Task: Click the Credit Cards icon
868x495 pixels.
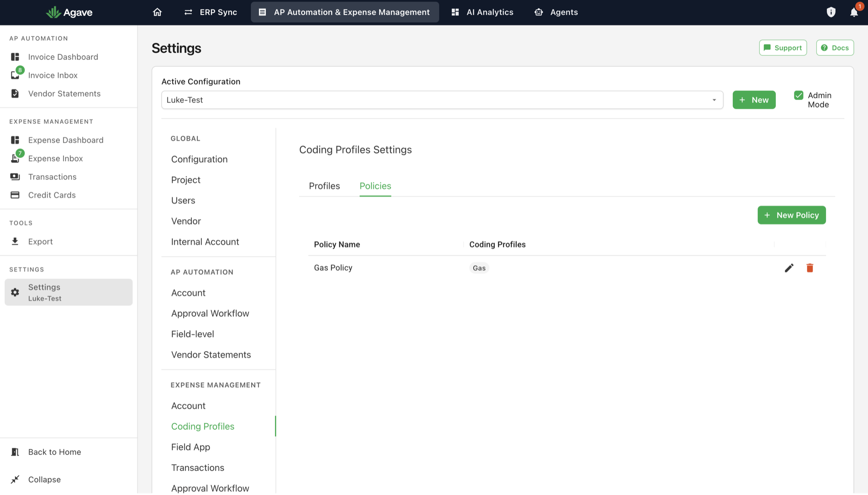Action: [x=15, y=195]
